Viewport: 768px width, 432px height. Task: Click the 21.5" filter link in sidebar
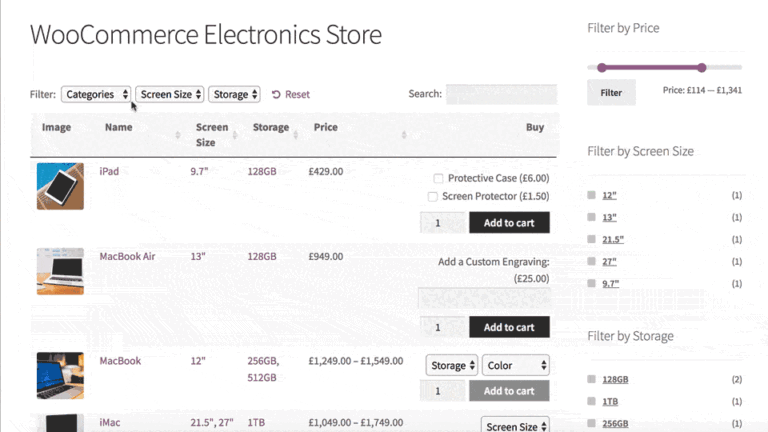(613, 239)
